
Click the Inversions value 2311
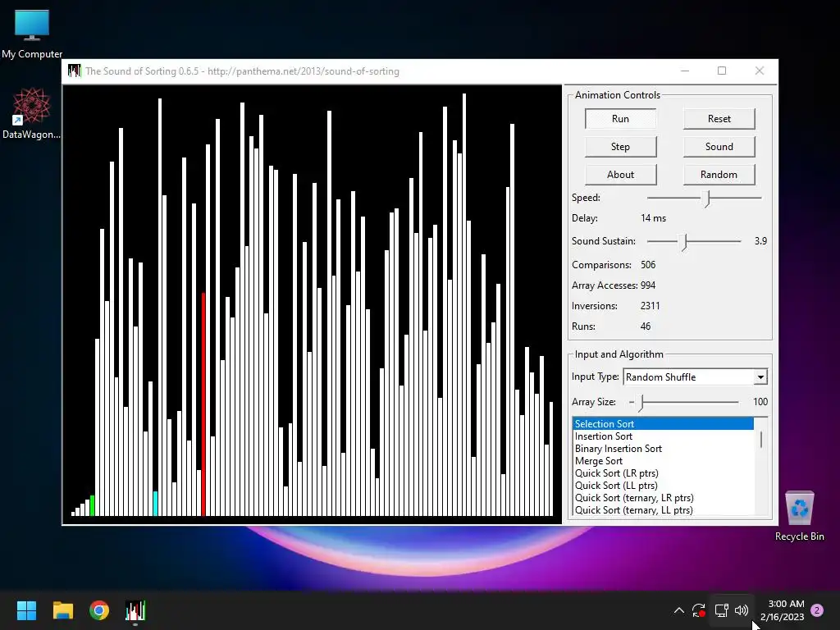pos(650,306)
